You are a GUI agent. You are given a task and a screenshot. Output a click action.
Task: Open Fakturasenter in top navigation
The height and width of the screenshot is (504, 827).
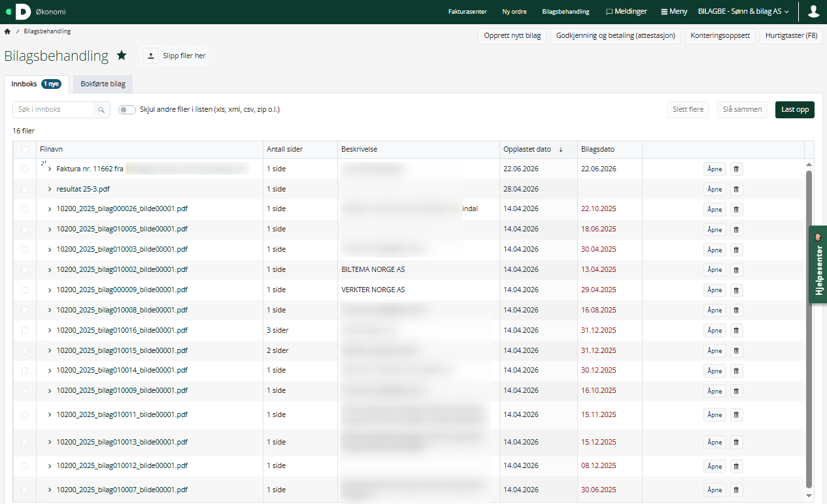467,11
